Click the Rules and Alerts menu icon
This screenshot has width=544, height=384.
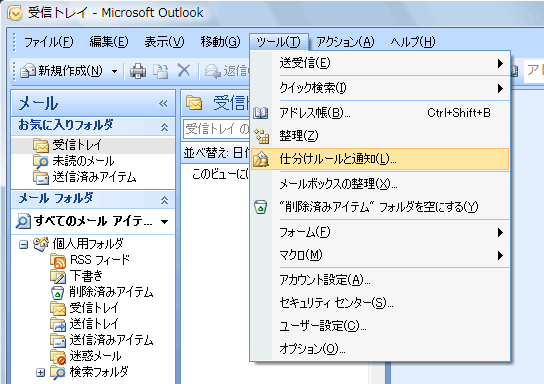click(261, 159)
